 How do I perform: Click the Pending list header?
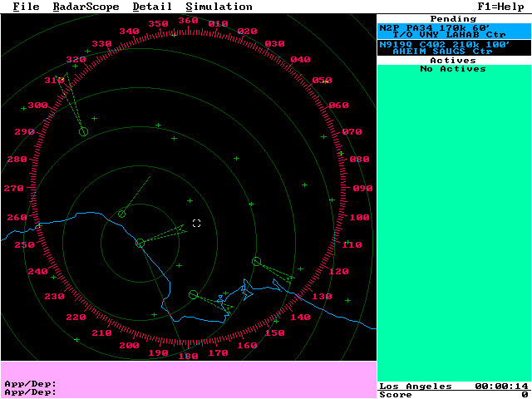point(454,18)
